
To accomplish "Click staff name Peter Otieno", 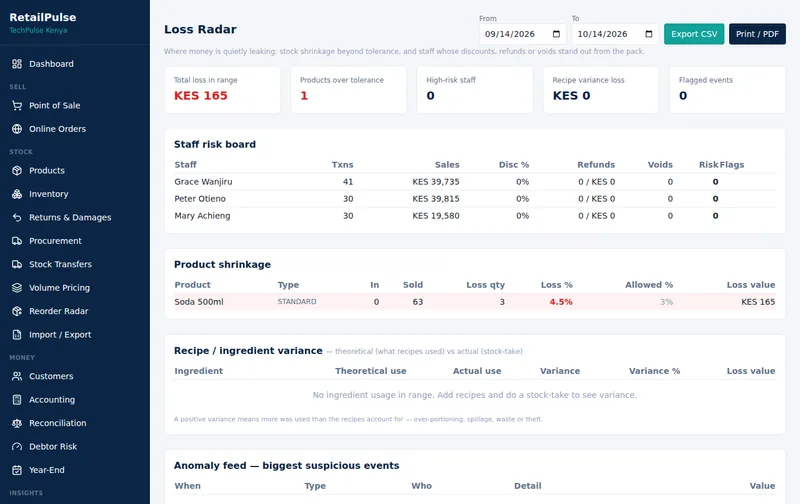I will [x=200, y=199].
